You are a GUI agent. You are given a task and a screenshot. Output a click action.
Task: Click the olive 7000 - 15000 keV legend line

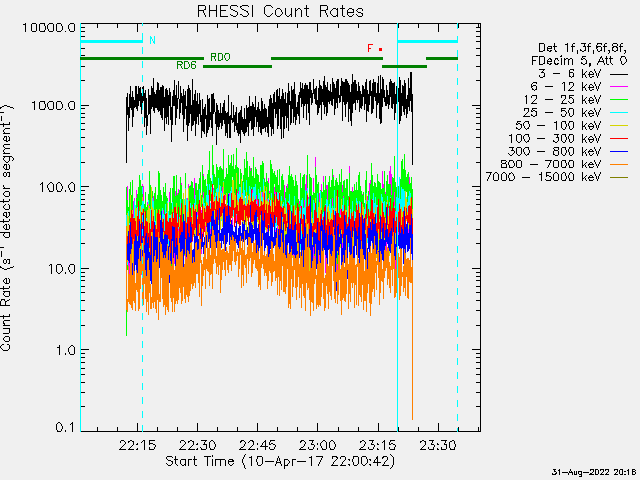[619, 177]
